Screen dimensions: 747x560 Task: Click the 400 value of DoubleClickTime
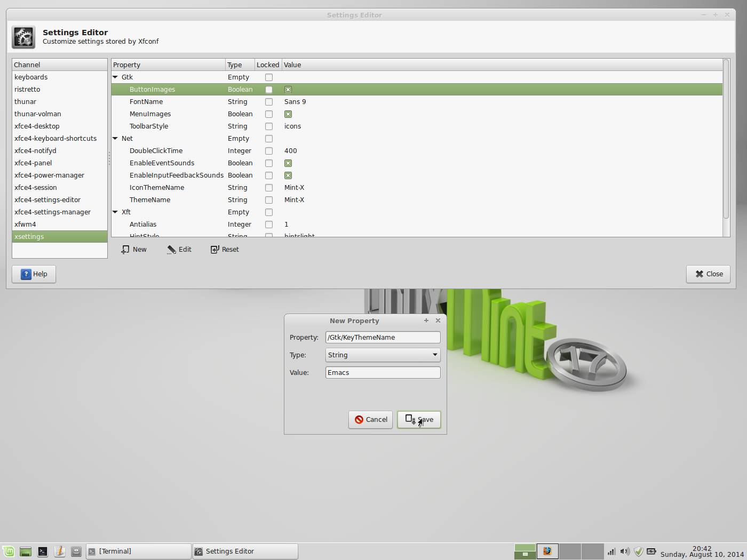[291, 151]
